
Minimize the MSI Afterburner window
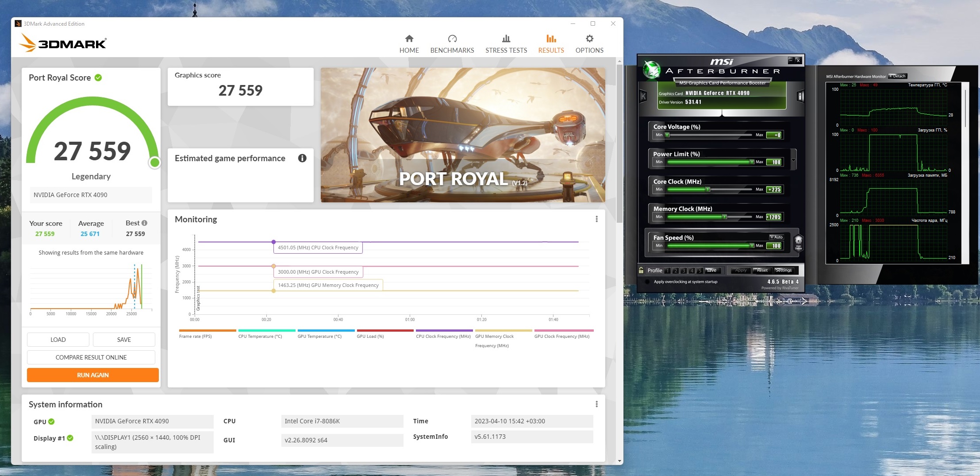point(791,60)
